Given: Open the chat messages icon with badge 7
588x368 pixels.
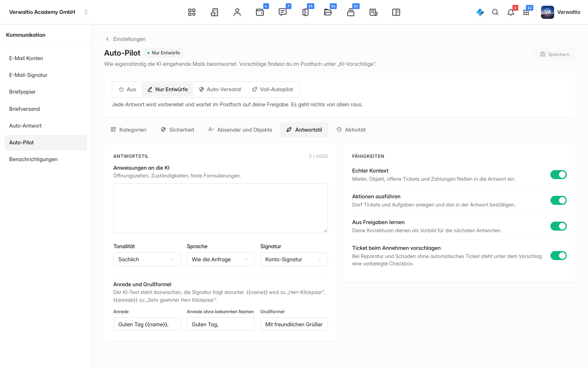Looking at the screenshot, I should (x=283, y=12).
